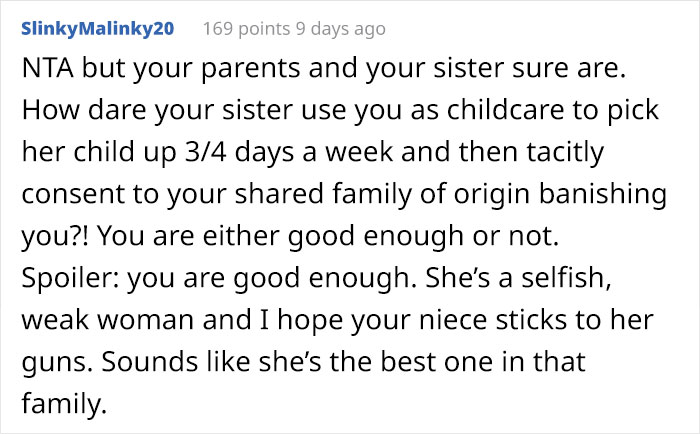Click the word "Spoiler:" in the comment
Screen dimensions: 700x434
[66, 279]
